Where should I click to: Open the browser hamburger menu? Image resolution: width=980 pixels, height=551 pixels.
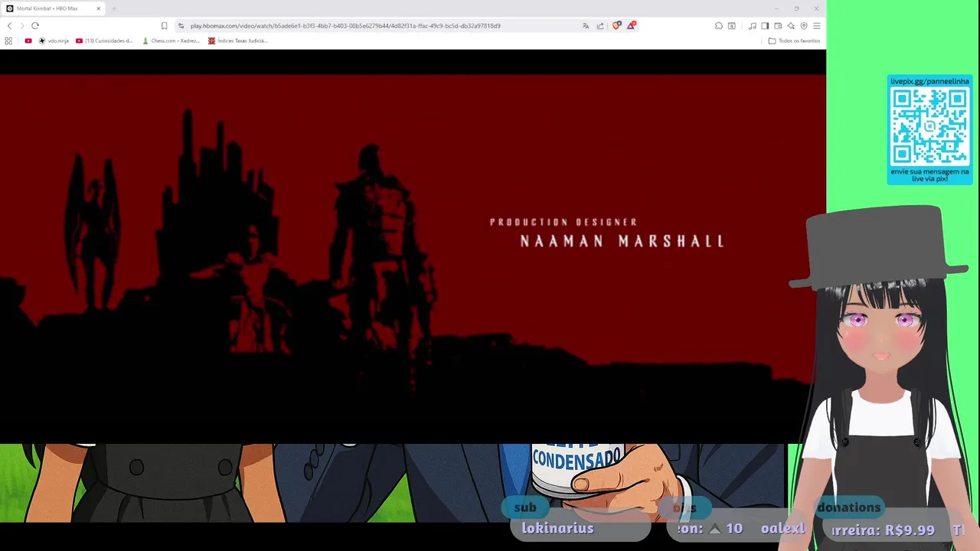(x=817, y=25)
